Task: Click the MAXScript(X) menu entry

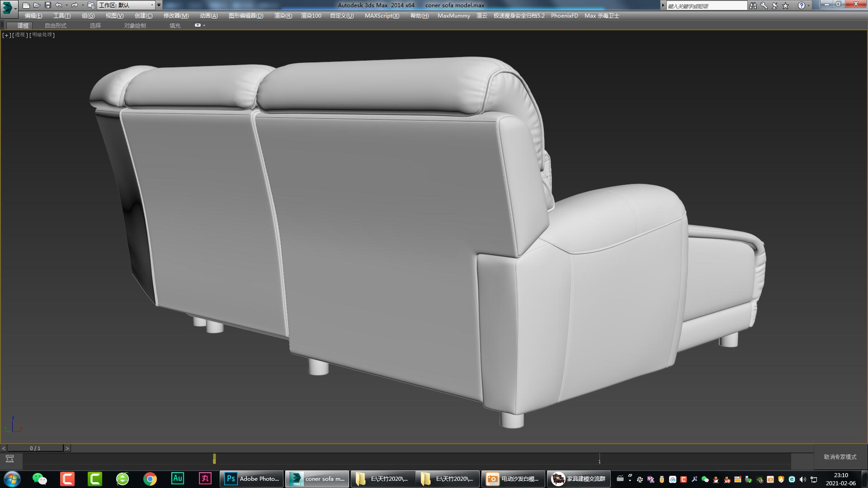Action: pyautogui.click(x=382, y=15)
